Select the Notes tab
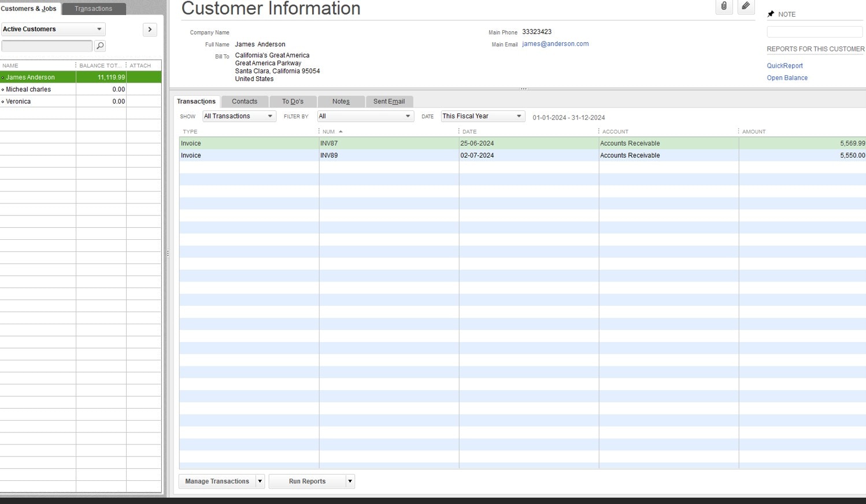This screenshot has height=504, width=866. pos(341,101)
